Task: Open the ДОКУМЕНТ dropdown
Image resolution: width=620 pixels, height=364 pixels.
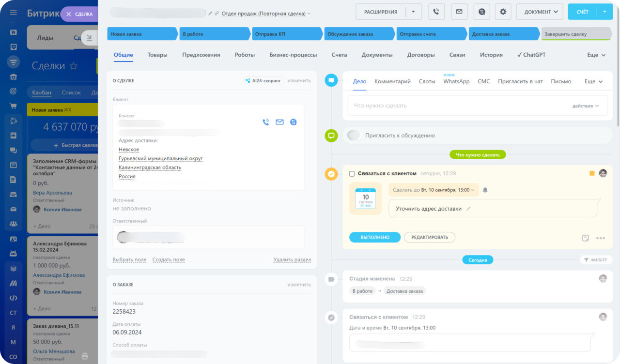Action: click(x=537, y=12)
